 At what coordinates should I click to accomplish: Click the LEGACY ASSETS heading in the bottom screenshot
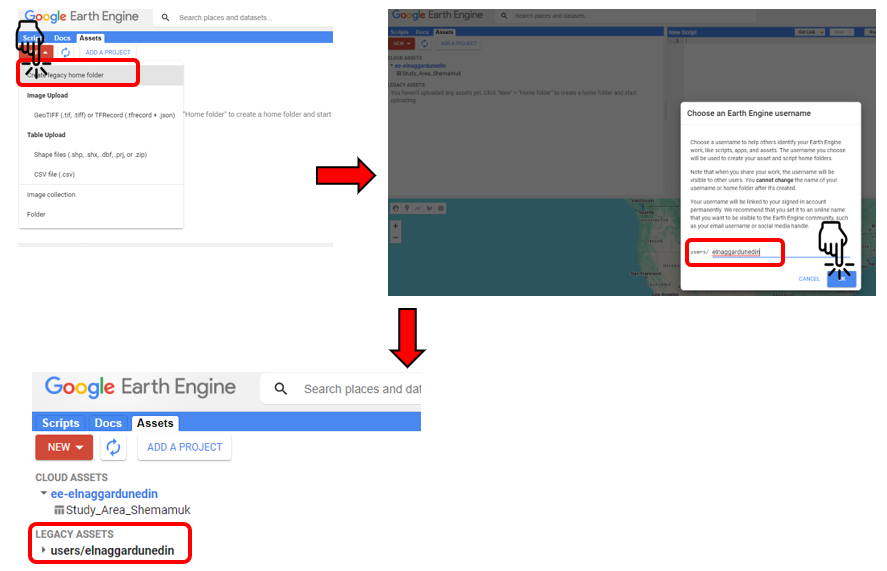pyautogui.click(x=74, y=534)
